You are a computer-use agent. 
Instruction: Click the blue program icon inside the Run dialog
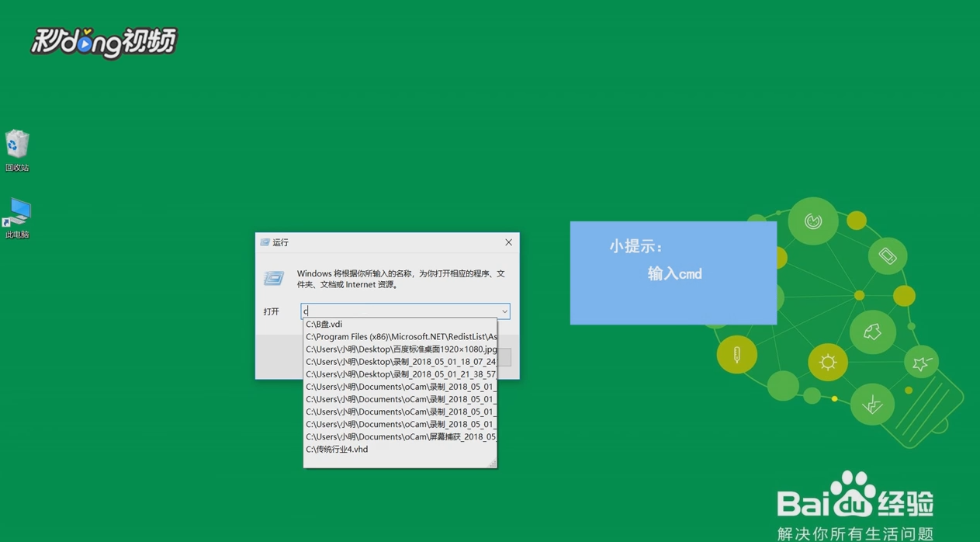click(x=273, y=277)
